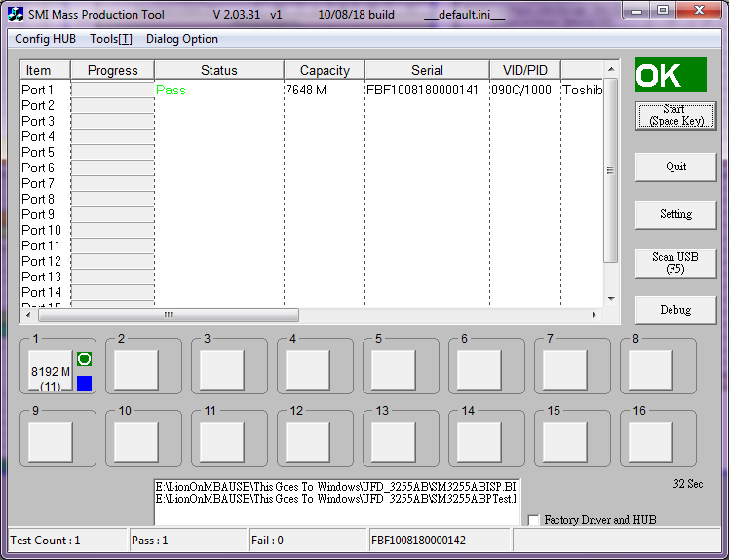
Task: Select slot 1 button showing 8192 M
Action: pyautogui.click(x=51, y=370)
